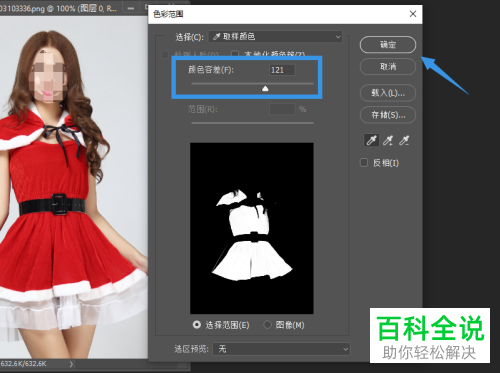Select the Subtract from Sample eyedropper
This screenshot has height=373, width=500.
404,140
